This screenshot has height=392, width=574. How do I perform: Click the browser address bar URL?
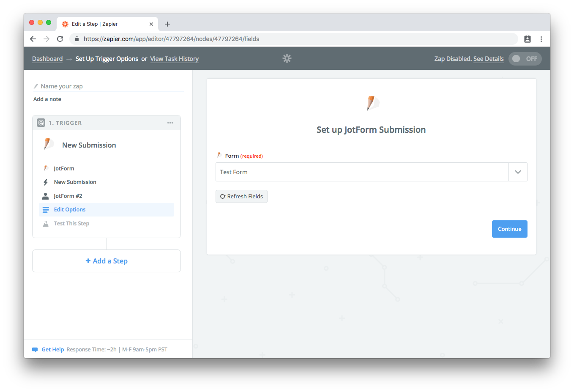[x=171, y=39]
